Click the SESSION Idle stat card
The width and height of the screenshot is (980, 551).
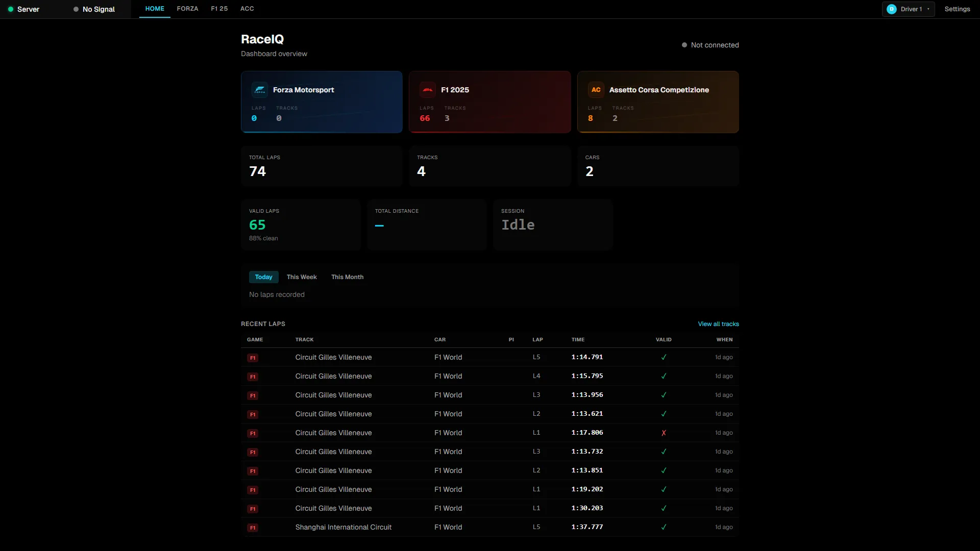point(553,224)
